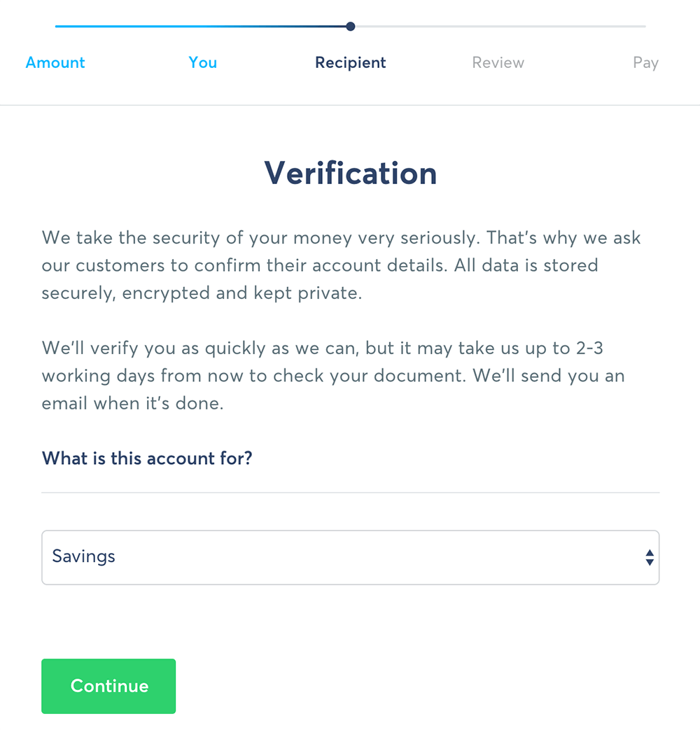
Task: Click the upward arrow of the dropdown stepper
Action: [x=650, y=553]
